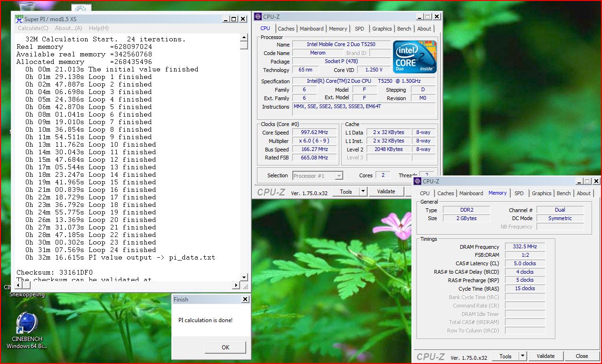This screenshot has height=364, width=602.
Task: Click the Cycle Time (tRAS) value 15 clocks
Action: 525,289
